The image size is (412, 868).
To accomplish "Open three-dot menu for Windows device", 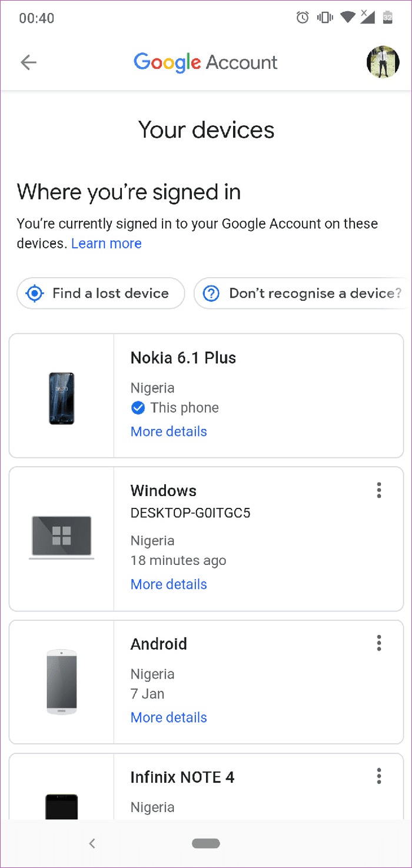I will click(379, 490).
